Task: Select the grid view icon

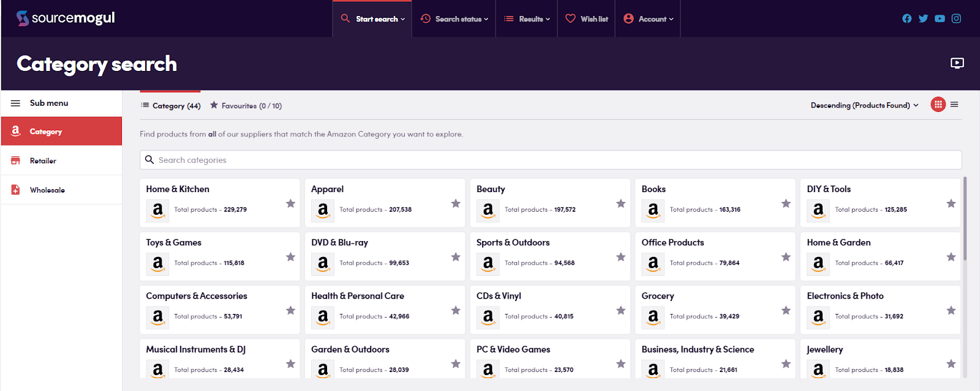Action: 938,105
